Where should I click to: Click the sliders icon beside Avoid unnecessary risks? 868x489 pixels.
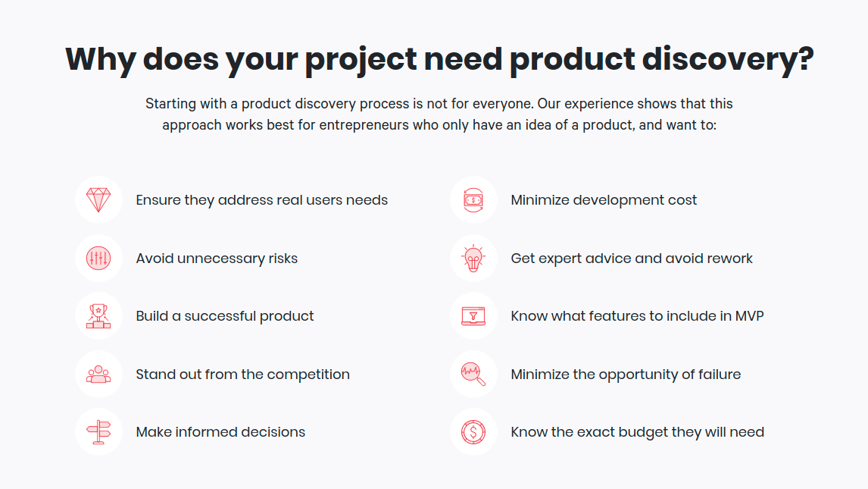pyautogui.click(x=98, y=259)
